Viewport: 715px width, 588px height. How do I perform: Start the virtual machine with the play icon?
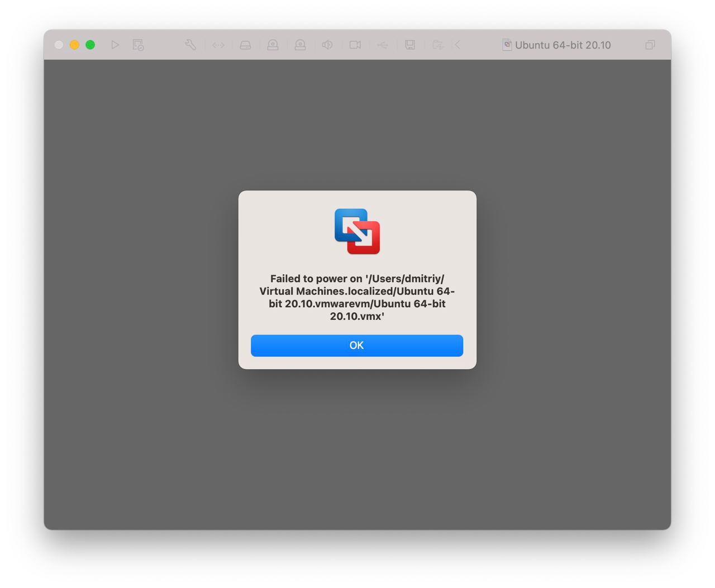(115, 45)
